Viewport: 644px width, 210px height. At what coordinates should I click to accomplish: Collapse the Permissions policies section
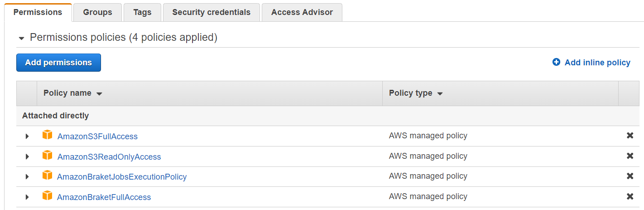tap(21, 38)
